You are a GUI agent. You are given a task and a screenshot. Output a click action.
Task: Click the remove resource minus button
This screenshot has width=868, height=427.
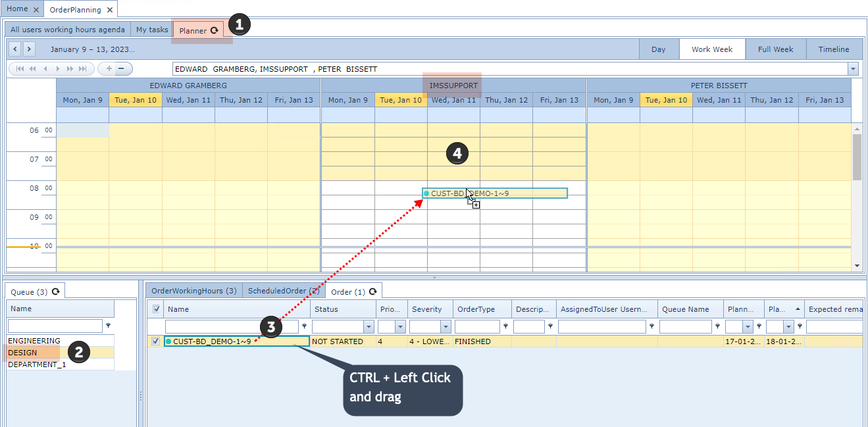(x=121, y=68)
